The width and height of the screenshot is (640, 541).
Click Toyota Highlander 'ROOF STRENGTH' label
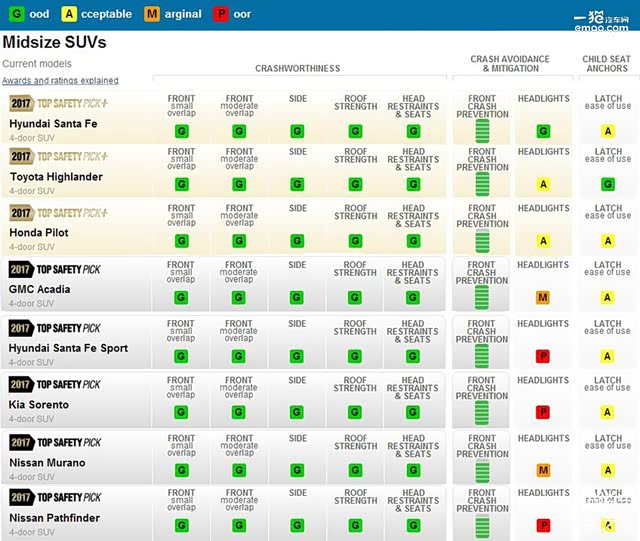coord(356,156)
